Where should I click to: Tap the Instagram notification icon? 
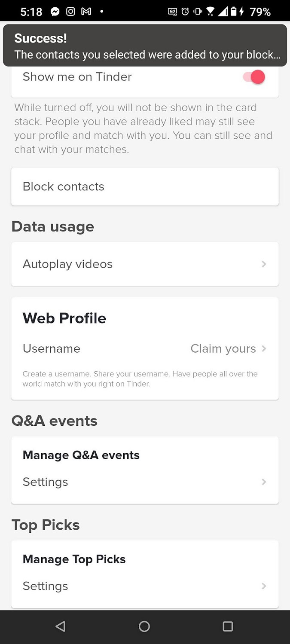coord(70,12)
